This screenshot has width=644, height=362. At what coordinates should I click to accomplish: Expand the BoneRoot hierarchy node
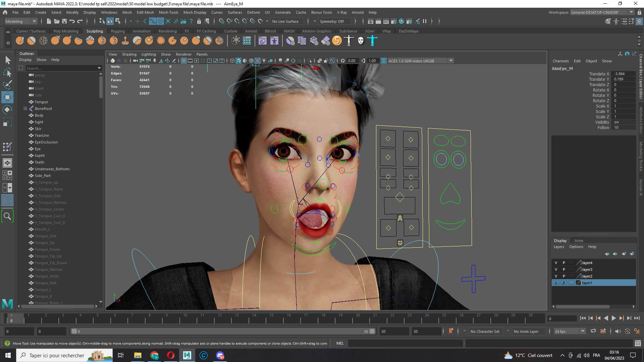pyautogui.click(x=25, y=109)
